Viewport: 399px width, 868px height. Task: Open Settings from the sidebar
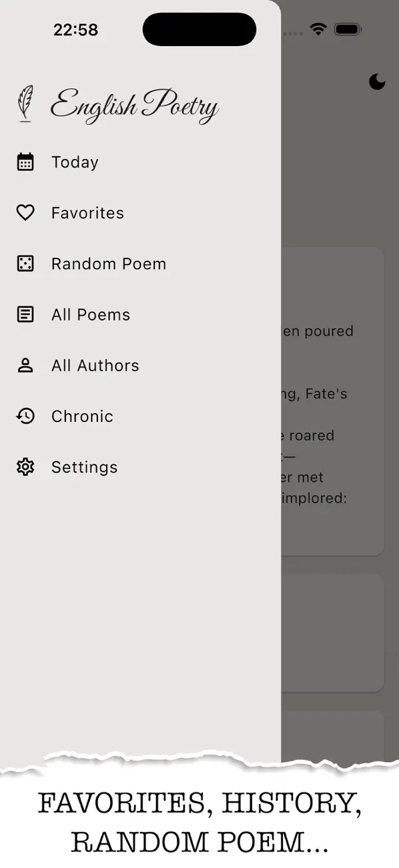point(84,467)
